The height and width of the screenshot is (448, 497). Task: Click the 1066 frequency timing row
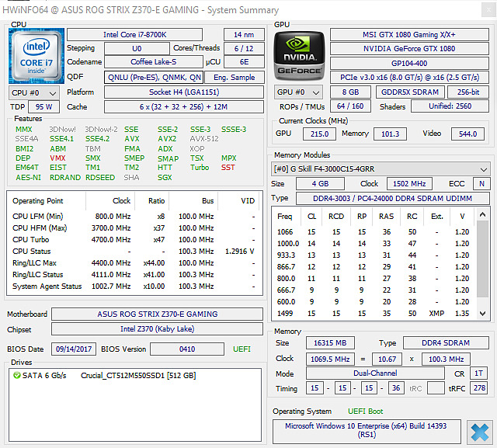click(373, 232)
